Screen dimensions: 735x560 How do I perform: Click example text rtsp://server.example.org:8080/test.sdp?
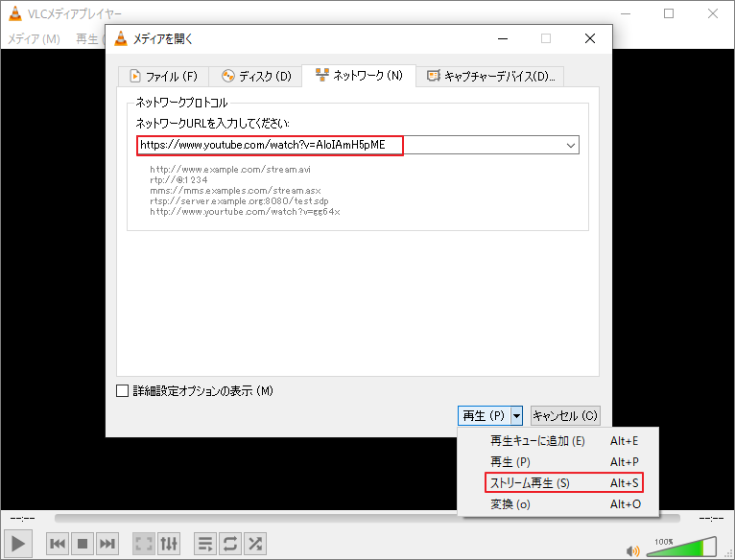(x=239, y=201)
